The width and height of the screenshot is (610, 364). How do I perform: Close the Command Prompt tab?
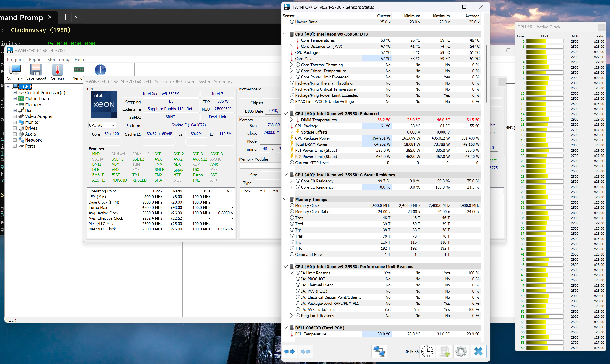[50, 17]
